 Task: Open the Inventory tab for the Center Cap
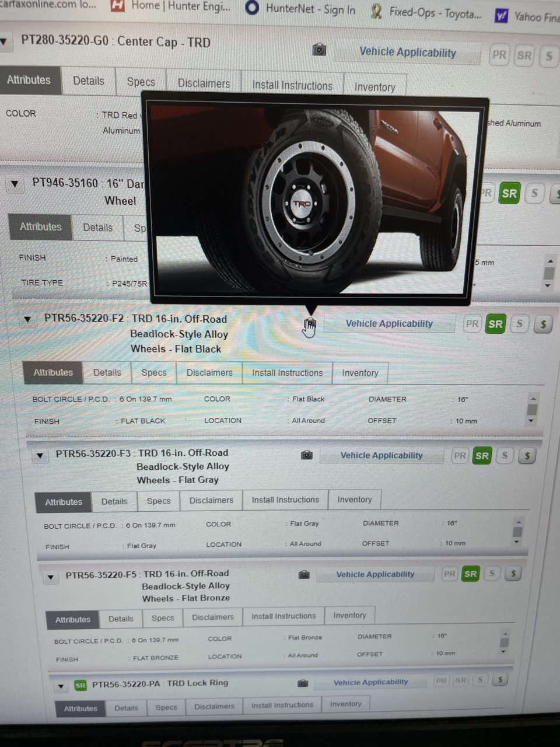374,87
